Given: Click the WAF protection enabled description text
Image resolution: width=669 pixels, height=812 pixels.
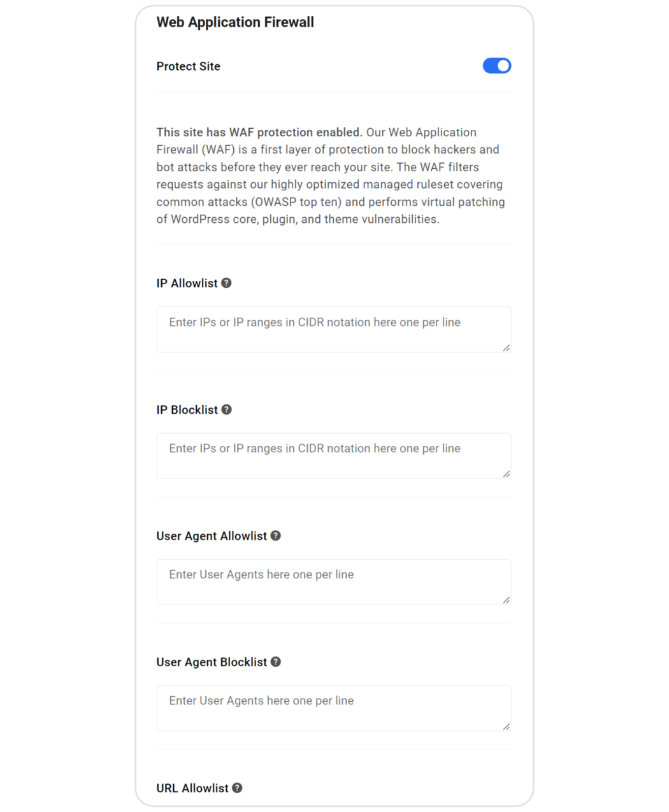Looking at the screenshot, I should [331, 175].
